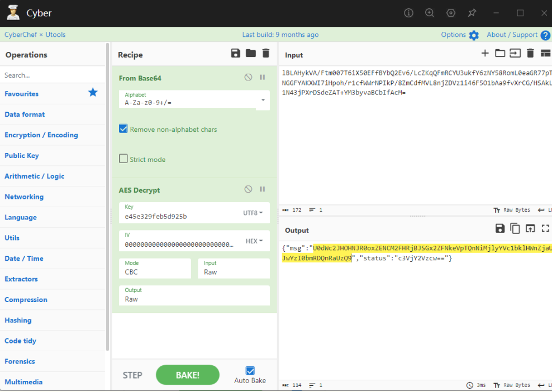Open the Mode dropdown showing CBC
The height and width of the screenshot is (392, 552).
155,269
